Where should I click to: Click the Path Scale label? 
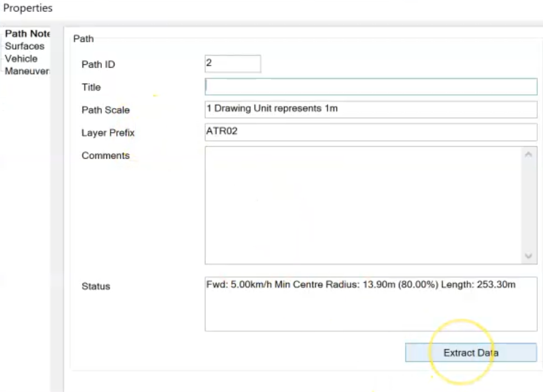click(105, 110)
